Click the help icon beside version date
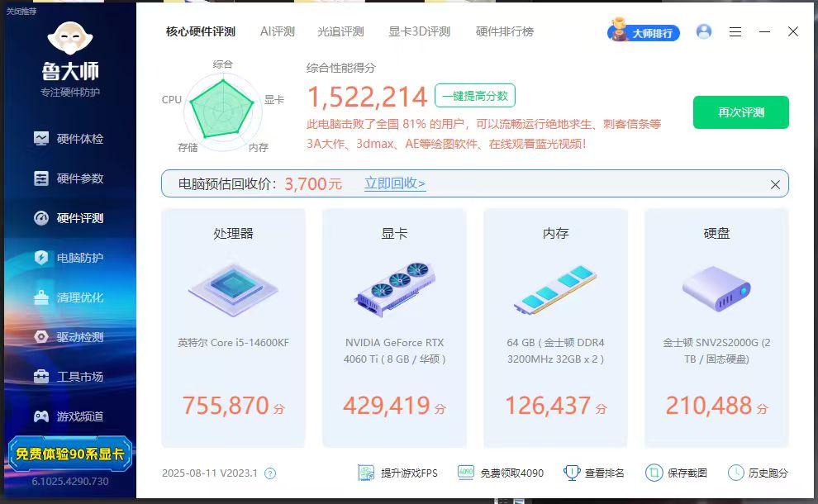Viewport: 818px width, 504px height. pyautogui.click(x=269, y=473)
